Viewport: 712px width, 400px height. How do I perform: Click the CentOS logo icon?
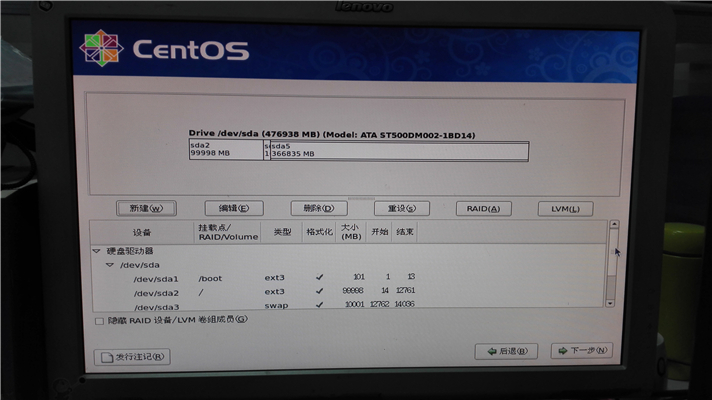coord(101,48)
